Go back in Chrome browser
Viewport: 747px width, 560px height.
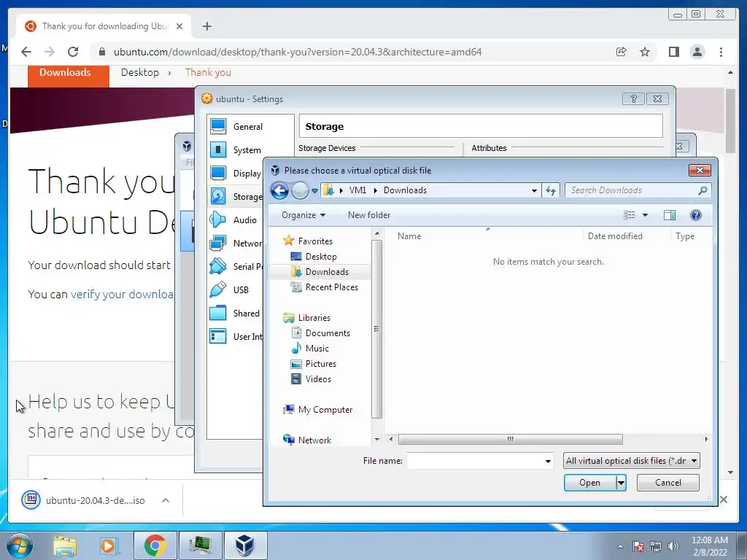click(26, 52)
